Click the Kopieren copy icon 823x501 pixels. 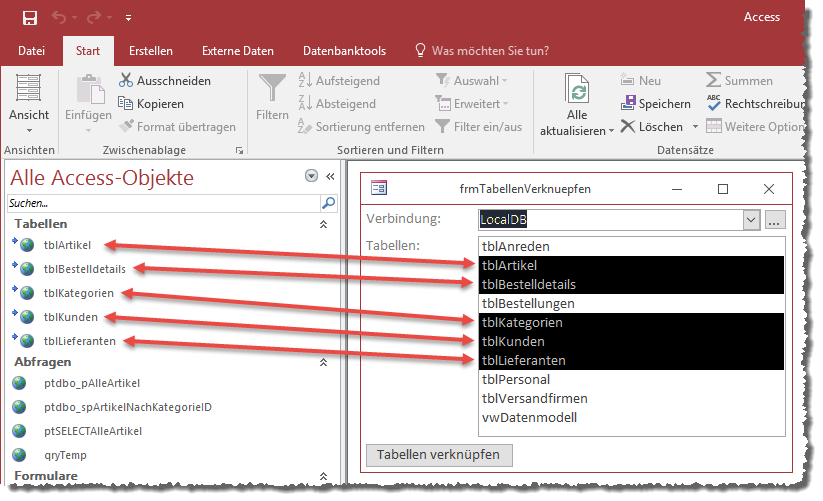[126, 103]
